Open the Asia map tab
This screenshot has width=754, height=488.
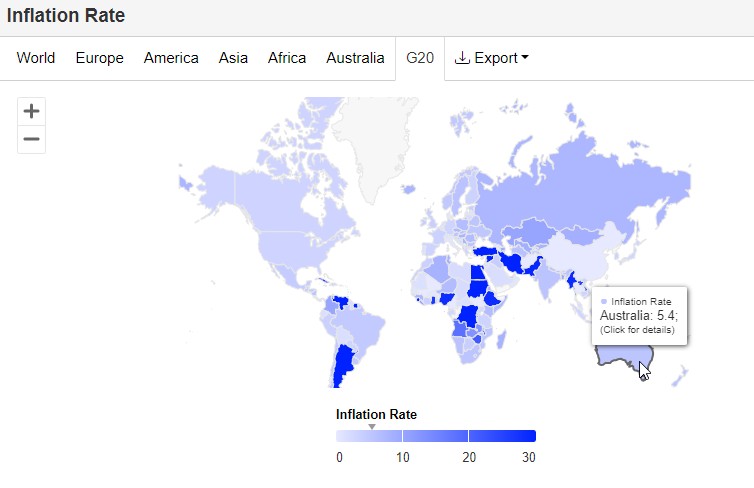point(233,58)
